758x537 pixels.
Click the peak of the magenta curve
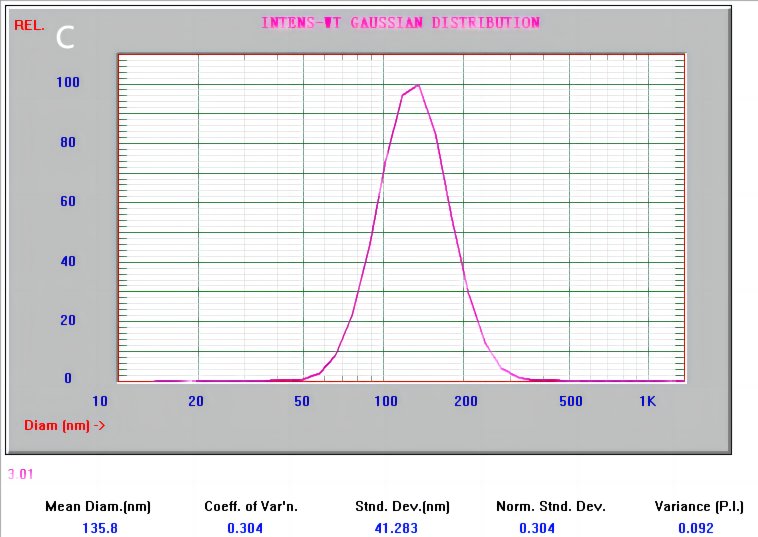point(417,86)
